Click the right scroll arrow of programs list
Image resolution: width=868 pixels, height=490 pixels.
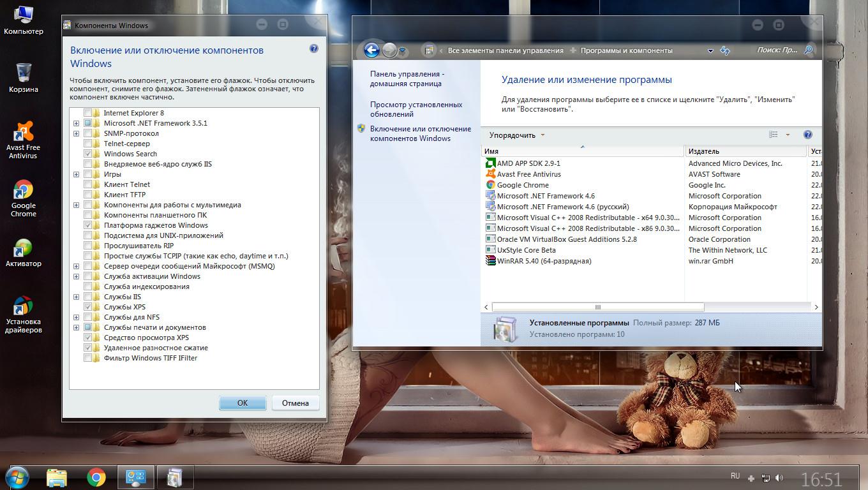point(816,307)
